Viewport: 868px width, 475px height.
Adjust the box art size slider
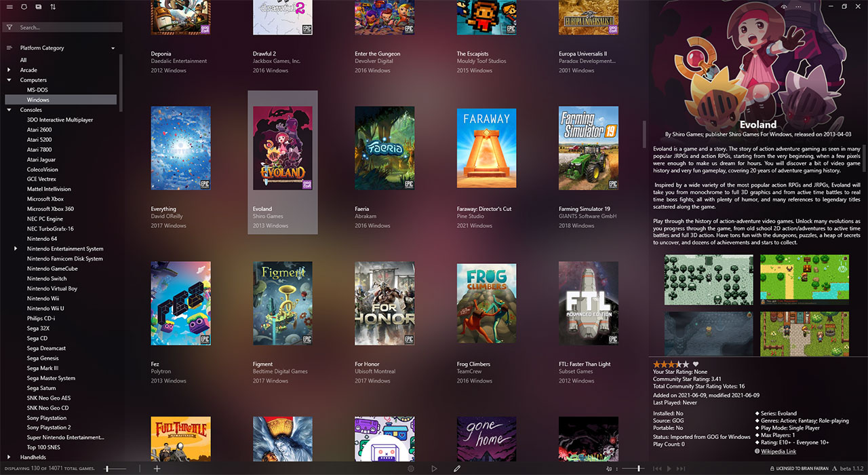115,468
